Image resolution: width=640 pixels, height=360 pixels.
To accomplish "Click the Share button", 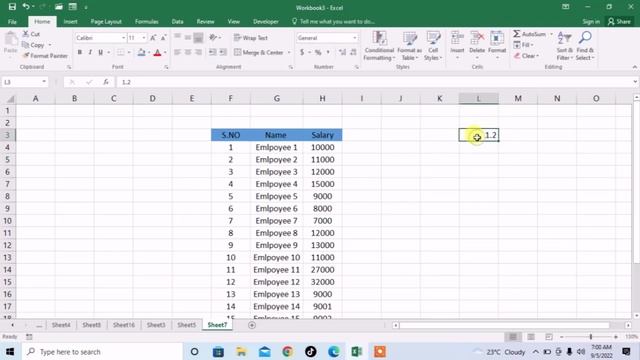I will (619, 21).
